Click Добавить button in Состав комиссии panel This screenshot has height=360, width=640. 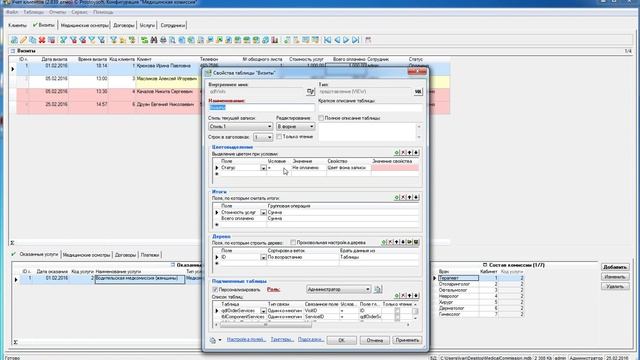pos(615,267)
